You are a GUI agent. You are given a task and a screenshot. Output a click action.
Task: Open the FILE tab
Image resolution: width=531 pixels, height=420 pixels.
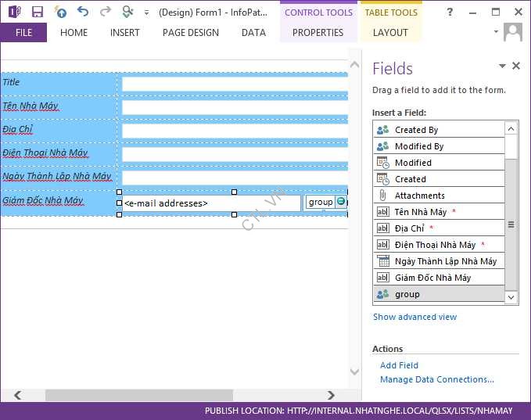[23, 32]
